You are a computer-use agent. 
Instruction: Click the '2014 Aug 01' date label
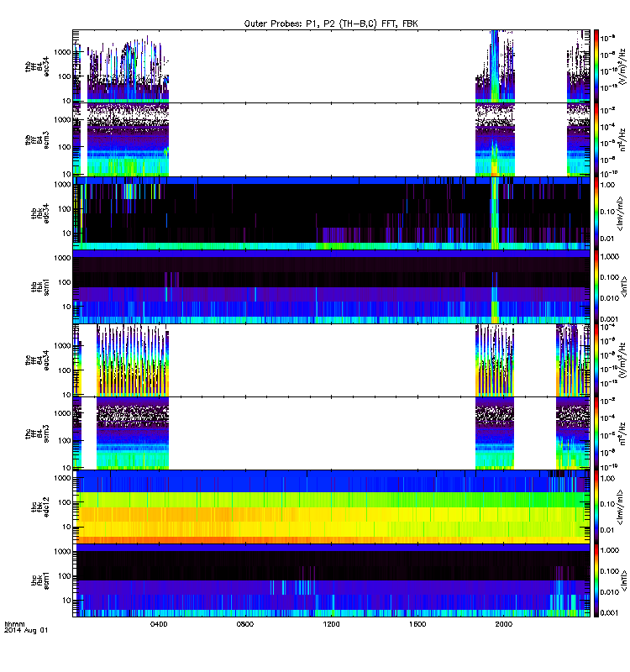(x=26, y=631)
